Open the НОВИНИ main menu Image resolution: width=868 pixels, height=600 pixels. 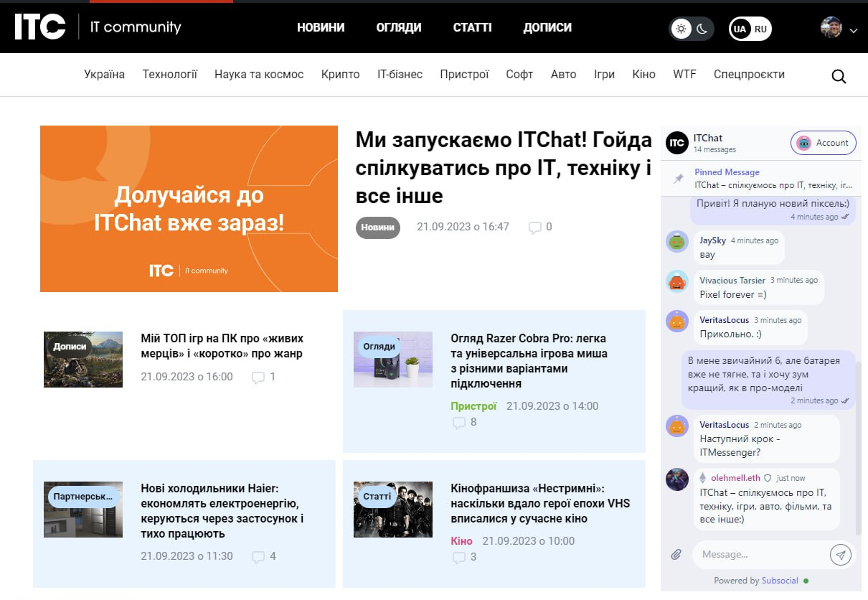[321, 28]
